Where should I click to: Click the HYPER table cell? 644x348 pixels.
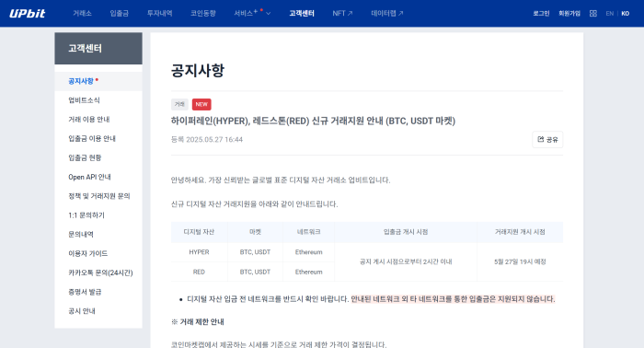[x=200, y=252]
